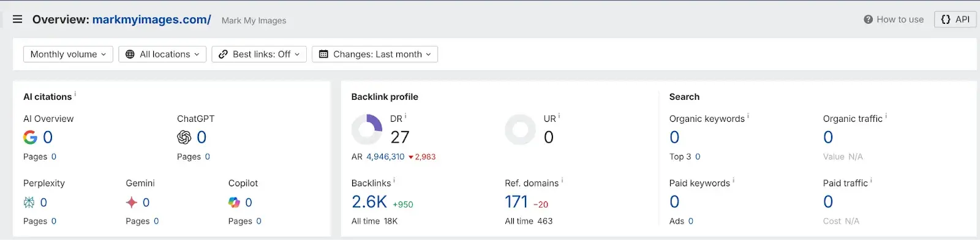This screenshot has height=240, width=980.
Task: Click the AR value 4,946,310
Action: [385, 157]
